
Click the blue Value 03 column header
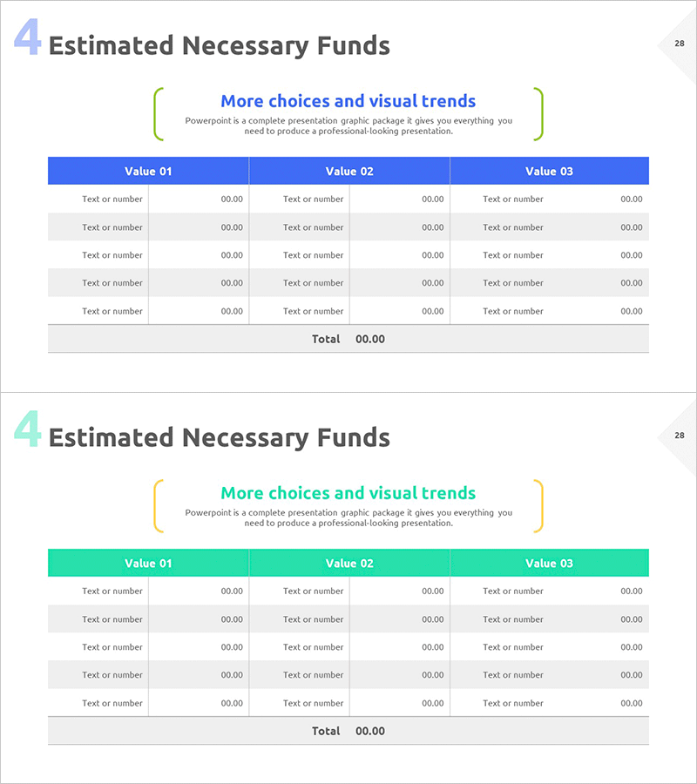[549, 171]
